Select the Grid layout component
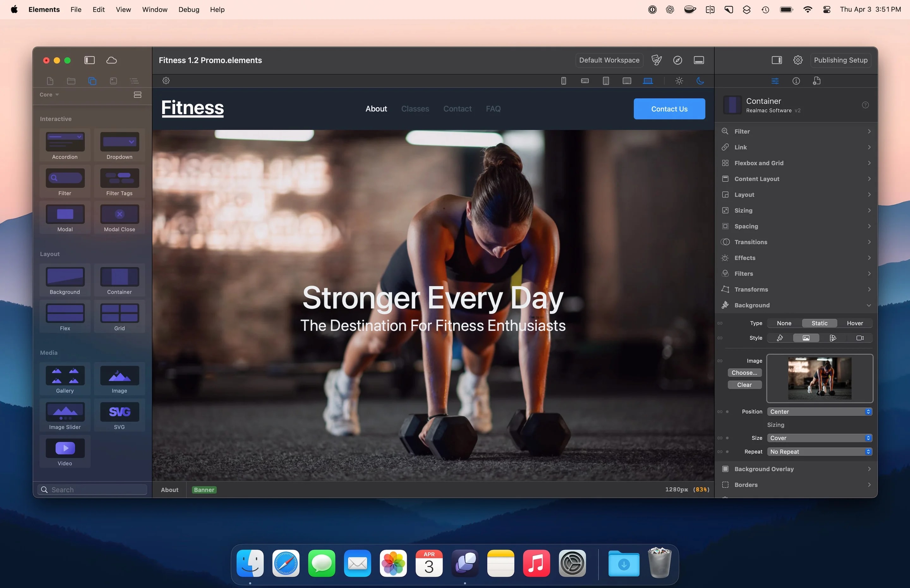This screenshot has height=588, width=910. pos(119,317)
